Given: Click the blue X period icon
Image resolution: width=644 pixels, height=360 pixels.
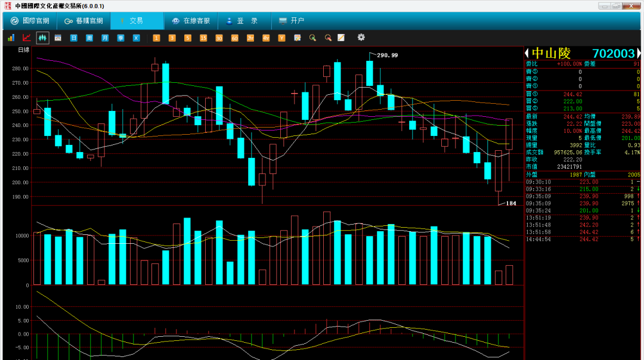Looking at the screenshot, I should (136, 38).
